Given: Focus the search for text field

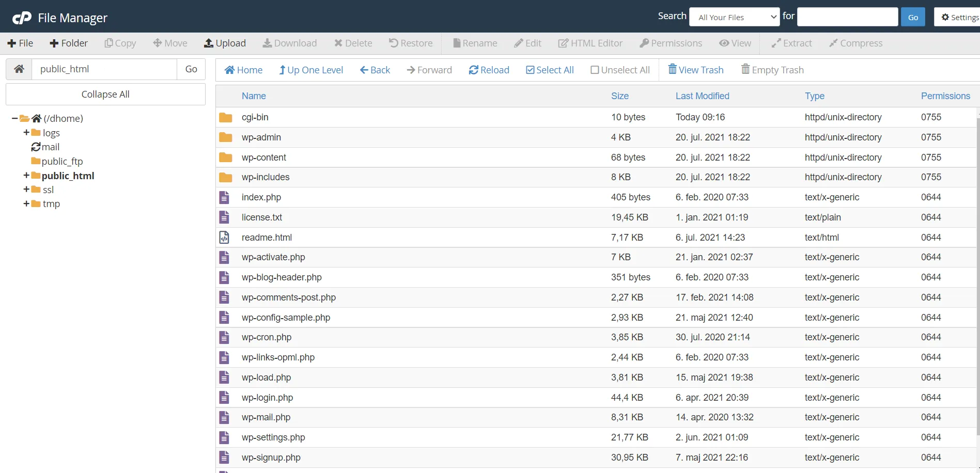Looking at the screenshot, I should tap(847, 17).
